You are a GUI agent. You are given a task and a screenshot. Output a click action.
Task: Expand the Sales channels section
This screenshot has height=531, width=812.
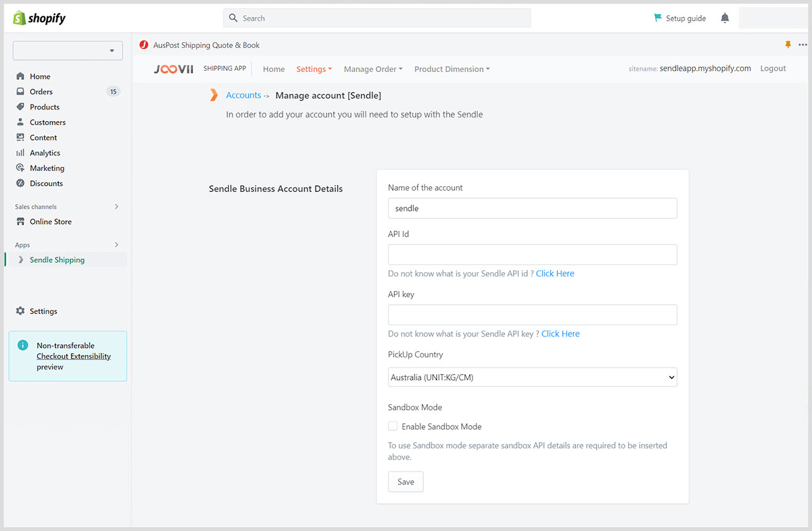(116, 206)
